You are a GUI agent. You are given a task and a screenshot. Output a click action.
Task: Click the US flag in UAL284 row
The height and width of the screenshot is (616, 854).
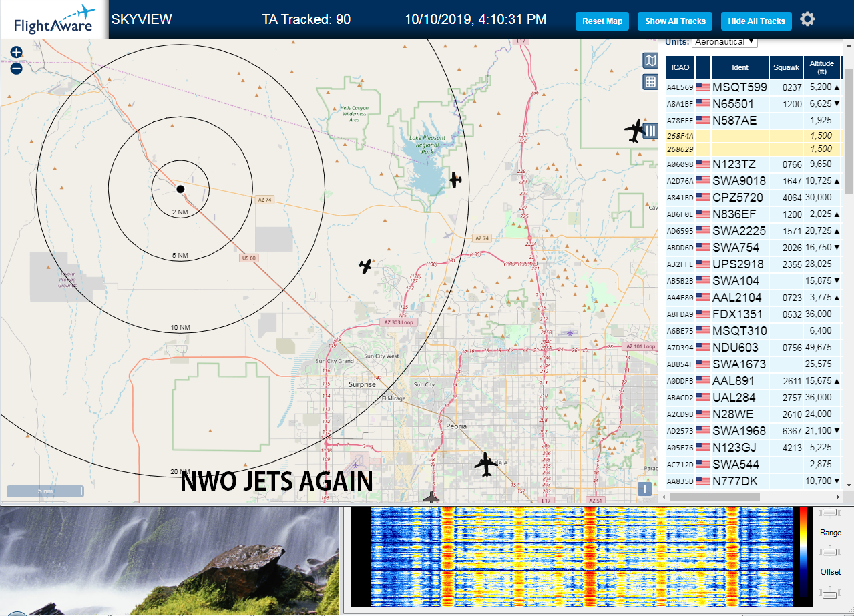[x=703, y=397]
